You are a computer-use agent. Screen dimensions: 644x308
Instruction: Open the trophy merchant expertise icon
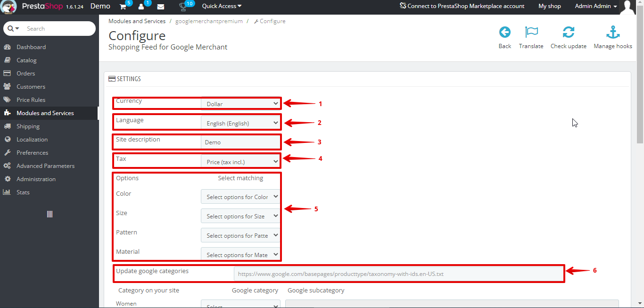point(183,7)
